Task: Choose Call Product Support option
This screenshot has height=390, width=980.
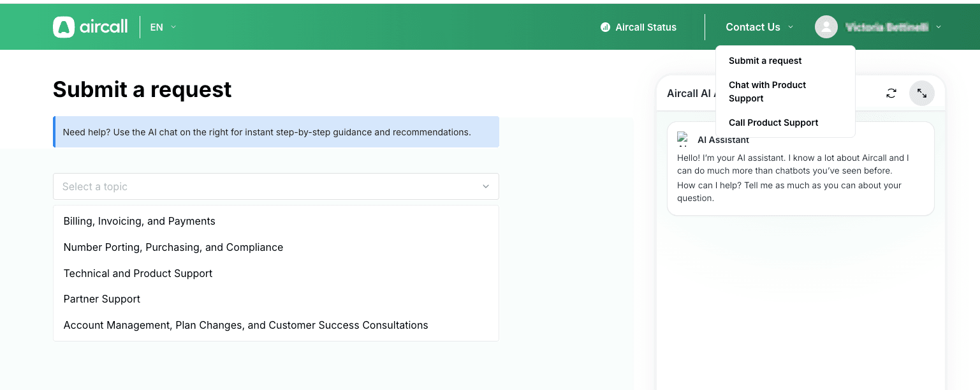Action: point(773,123)
